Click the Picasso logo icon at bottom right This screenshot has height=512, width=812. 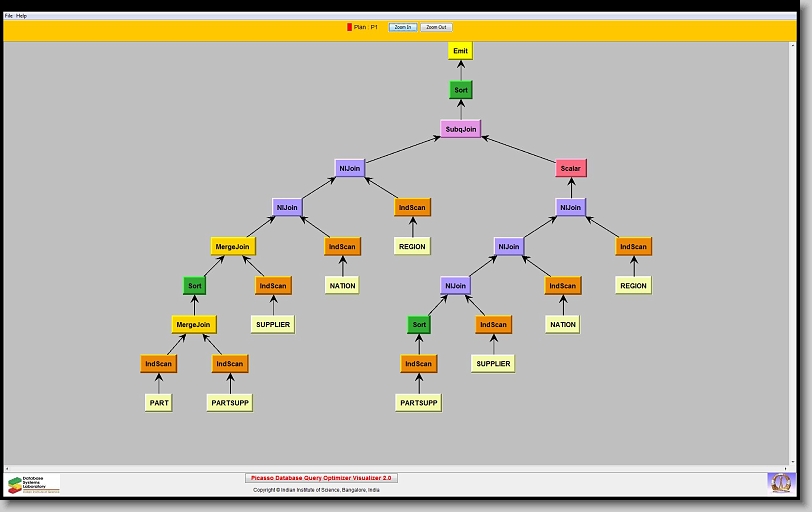tap(779, 483)
